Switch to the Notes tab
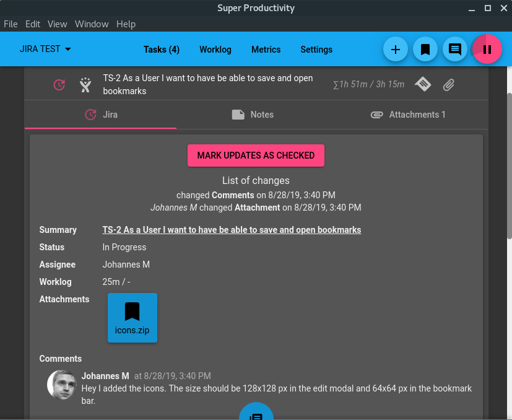 [252, 115]
